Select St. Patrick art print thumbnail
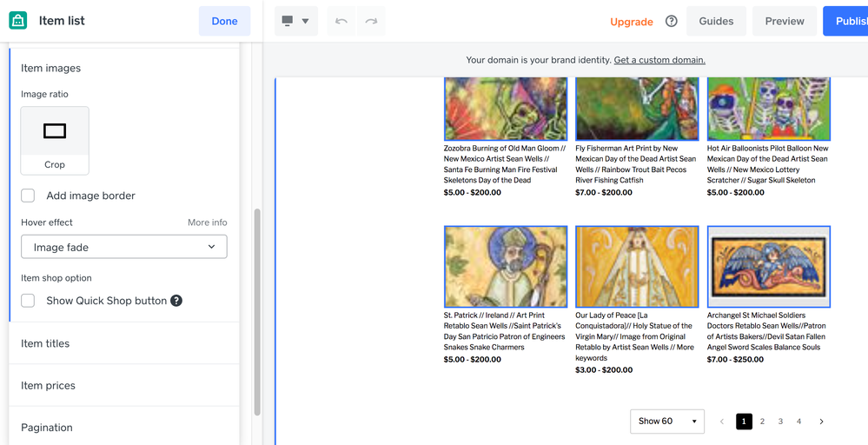868x445 pixels. click(x=505, y=267)
